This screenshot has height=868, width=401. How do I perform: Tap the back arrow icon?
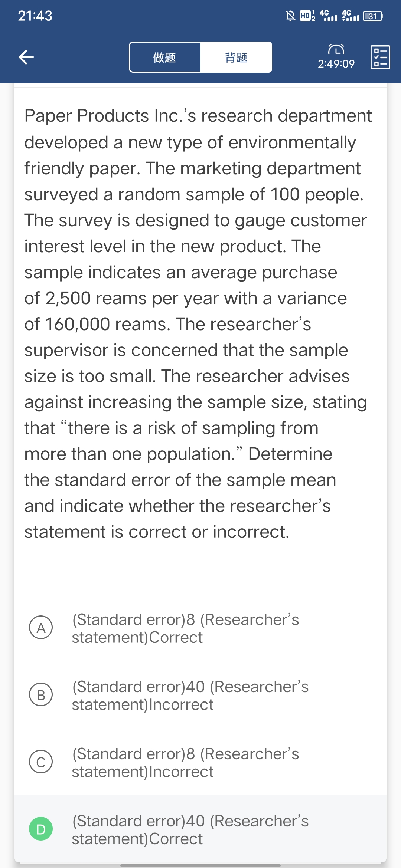(x=26, y=57)
